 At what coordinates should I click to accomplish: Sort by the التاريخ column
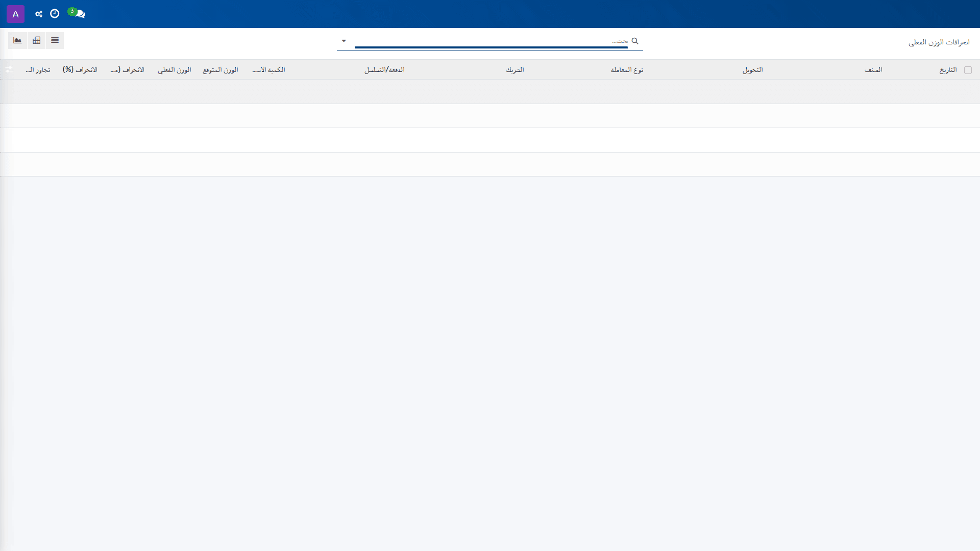(x=948, y=70)
